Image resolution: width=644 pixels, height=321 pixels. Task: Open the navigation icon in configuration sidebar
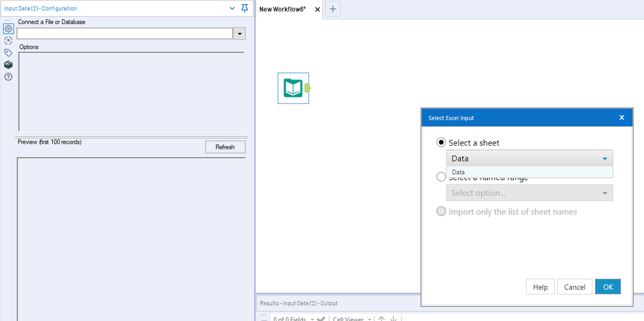(8, 41)
